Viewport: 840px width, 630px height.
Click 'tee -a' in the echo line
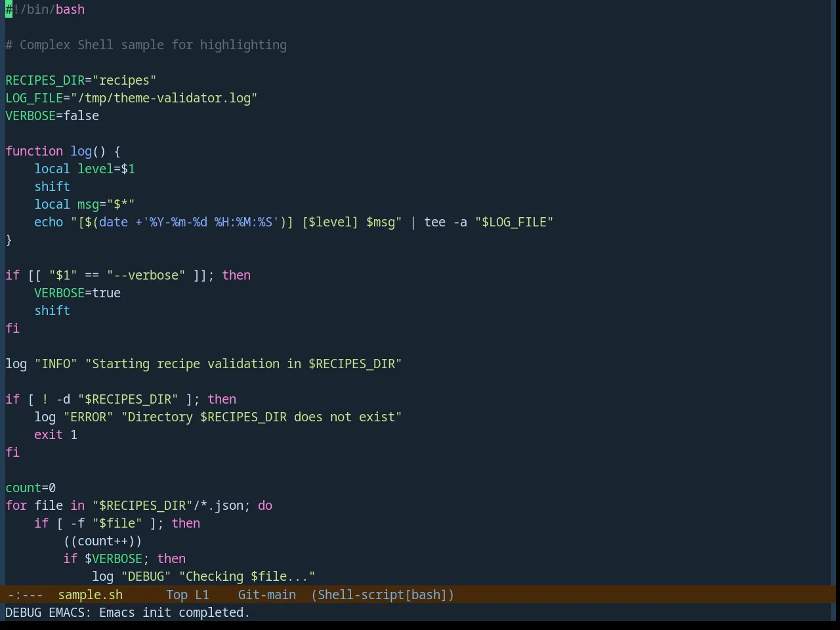446,222
